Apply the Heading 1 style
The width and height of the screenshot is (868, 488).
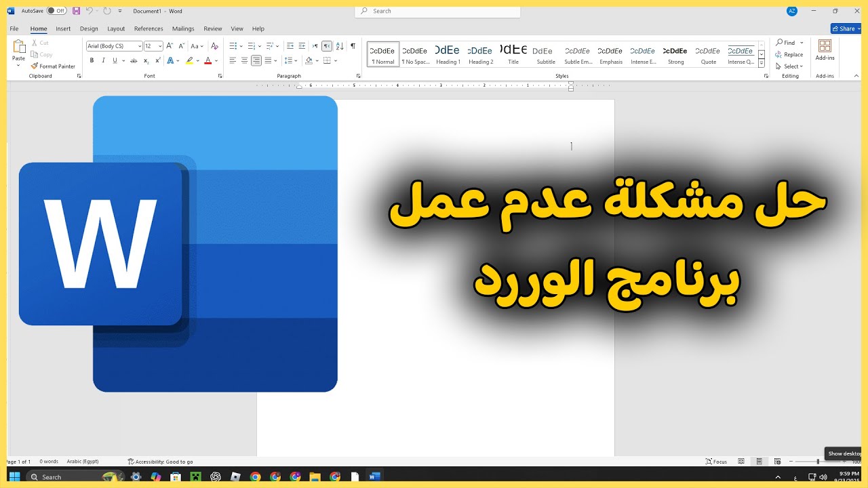(x=448, y=54)
